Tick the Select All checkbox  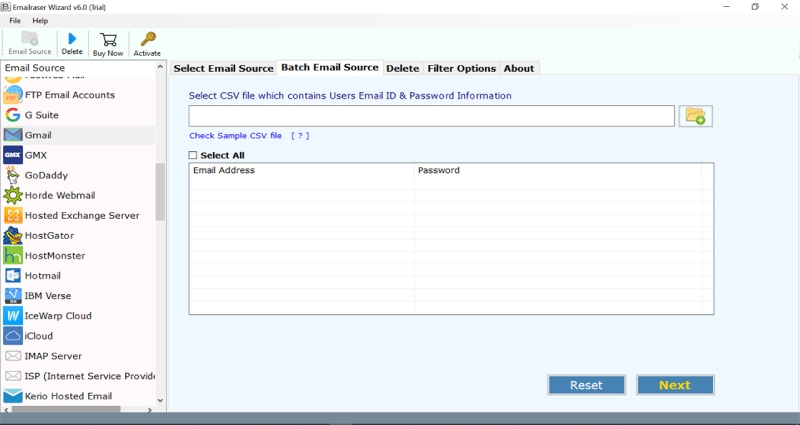tap(193, 155)
